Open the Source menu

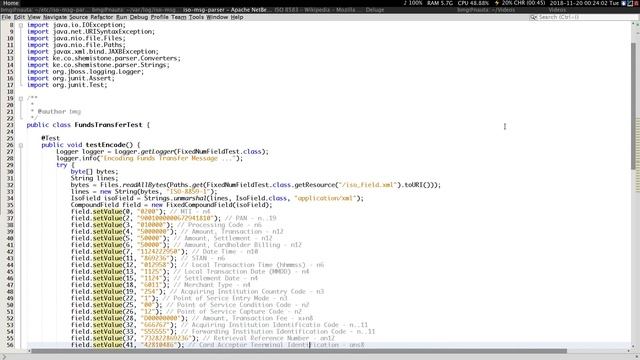[78, 17]
